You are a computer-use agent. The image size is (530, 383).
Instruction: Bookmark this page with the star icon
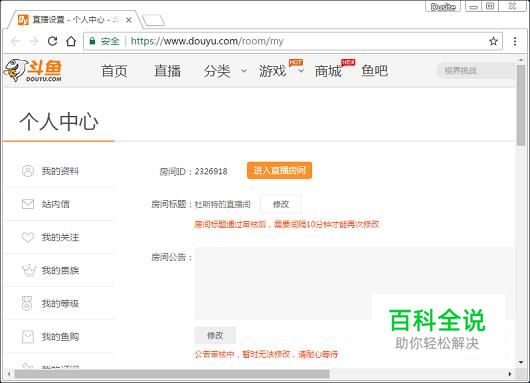click(x=493, y=41)
